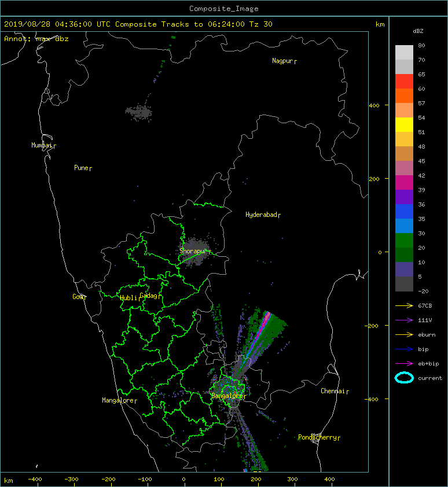
Task: Click the dark gray -20 dBZ color swatch
Action: click(x=404, y=284)
